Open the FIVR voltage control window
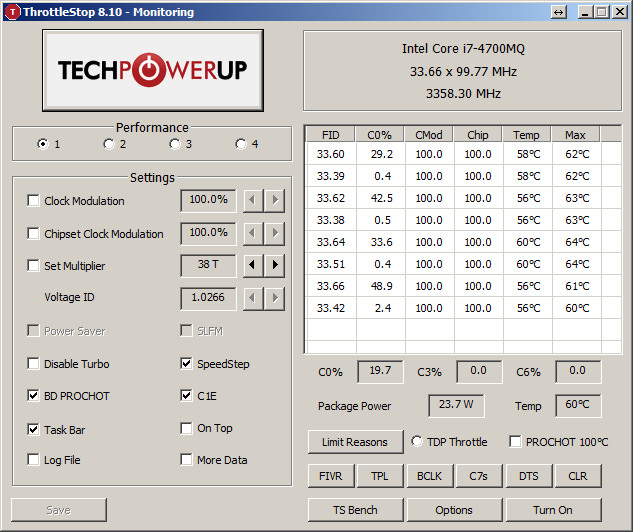The image size is (633, 532). click(329, 476)
